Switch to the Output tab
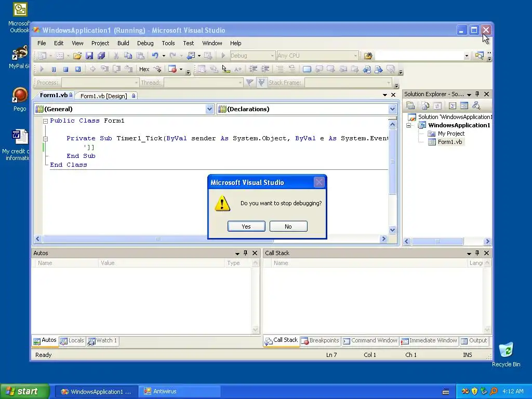This screenshot has height=399, width=532. [x=474, y=341]
